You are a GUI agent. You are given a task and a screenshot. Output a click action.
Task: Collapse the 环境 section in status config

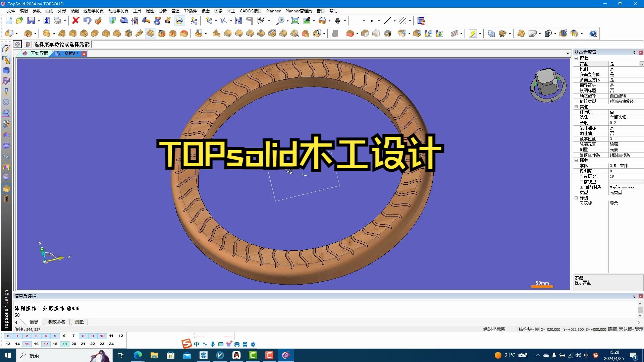click(x=576, y=198)
